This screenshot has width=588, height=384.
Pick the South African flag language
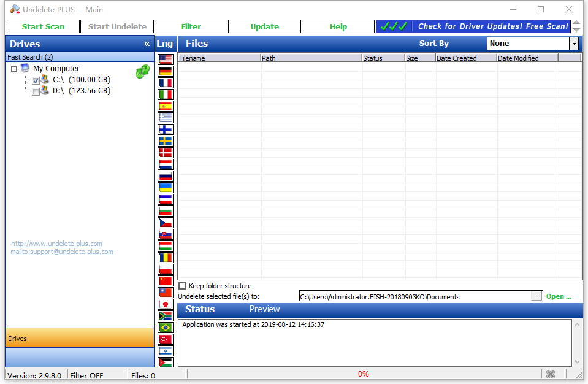166,316
